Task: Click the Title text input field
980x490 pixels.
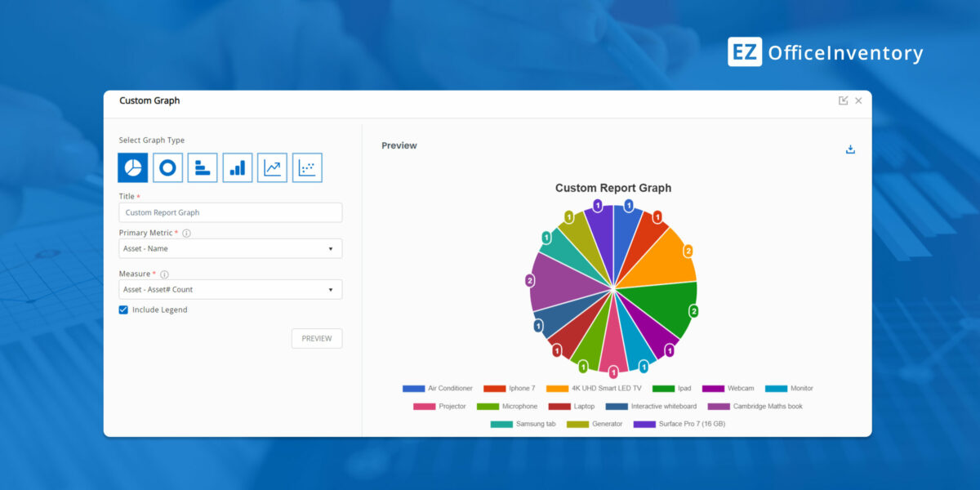Action: click(x=230, y=212)
